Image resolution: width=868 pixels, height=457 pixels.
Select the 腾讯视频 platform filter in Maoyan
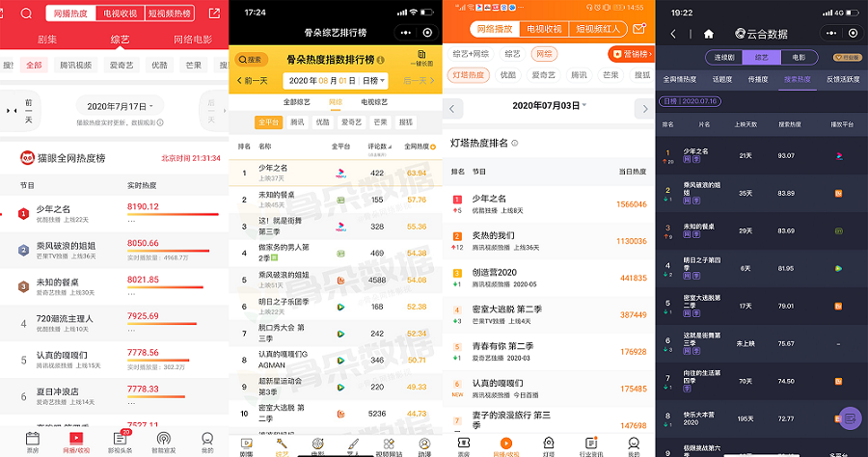(x=76, y=66)
